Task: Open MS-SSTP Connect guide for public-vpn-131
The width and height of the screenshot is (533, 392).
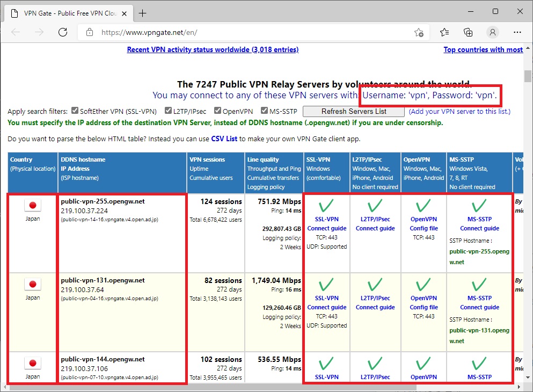Action: [x=480, y=307]
